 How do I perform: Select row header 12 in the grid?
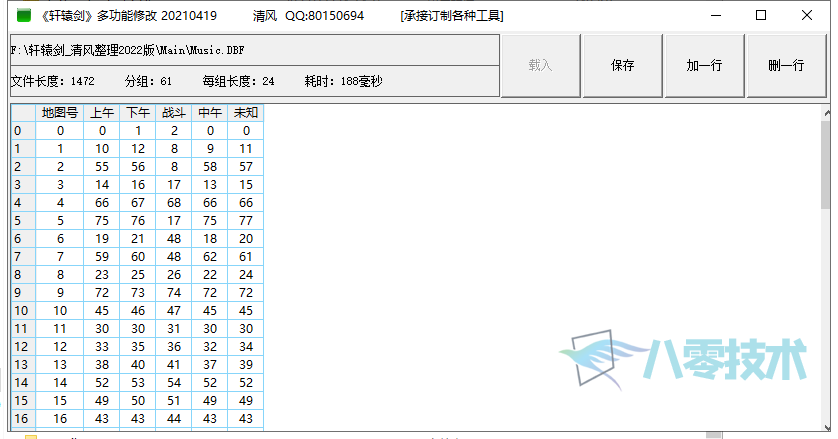pyautogui.click(x=24, y=346)
